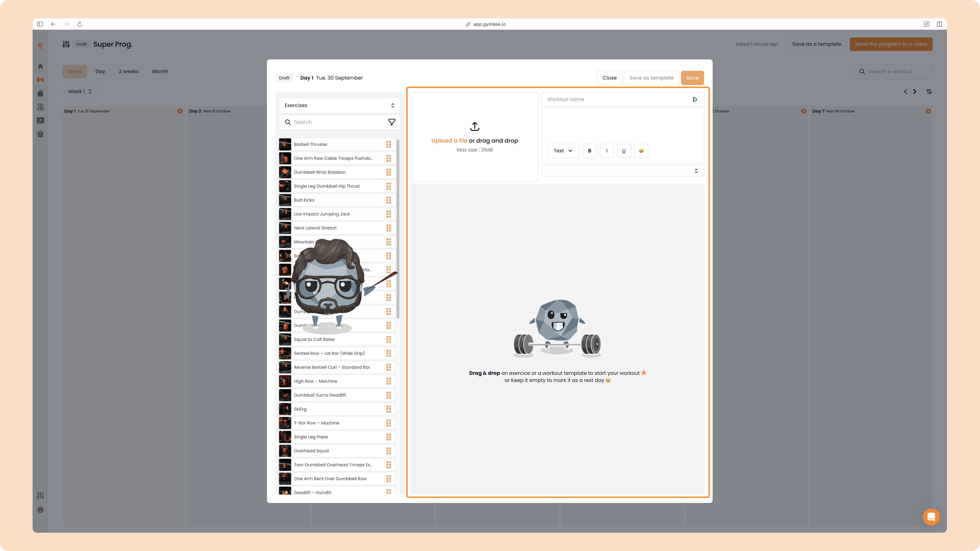This screenshot has width=980, height=551.
Task: Select Seated Row – Lat Bar (Wide Grip)
Action: coord(337,353)
